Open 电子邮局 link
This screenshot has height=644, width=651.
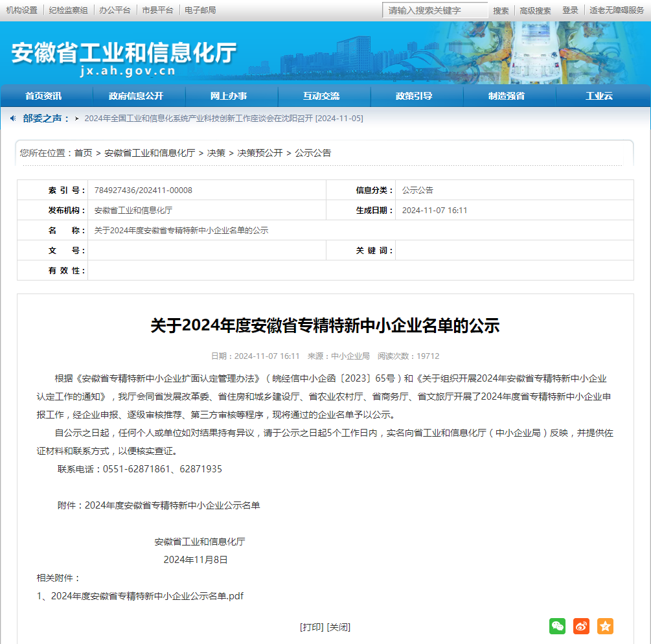(200, 10)
